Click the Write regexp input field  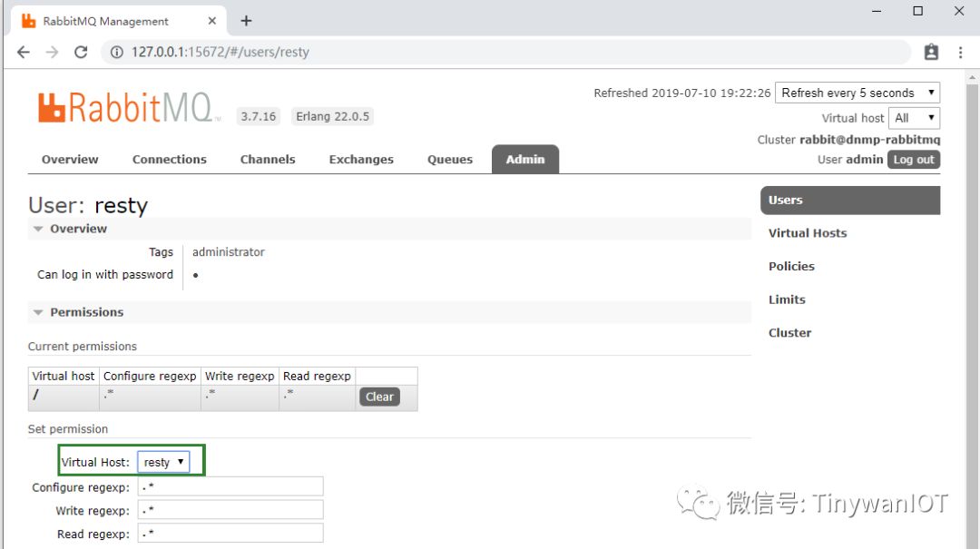pyautogui.click(x=230, y=510)
